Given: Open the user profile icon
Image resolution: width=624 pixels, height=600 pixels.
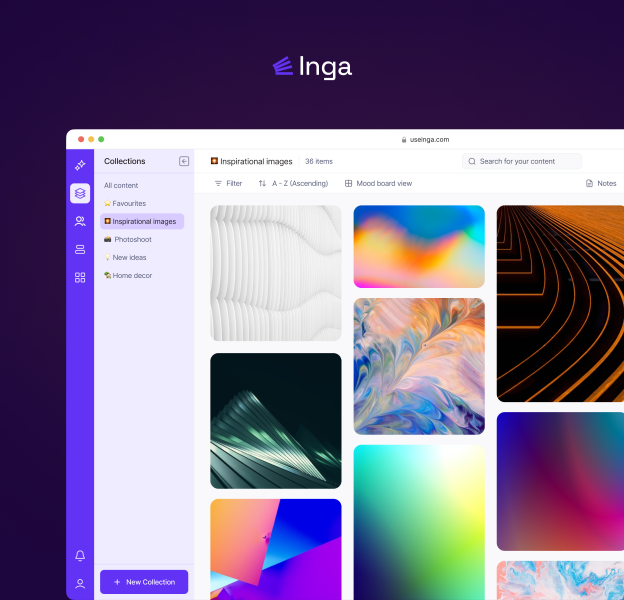Looking at the screenshot, I should (80, 583).
